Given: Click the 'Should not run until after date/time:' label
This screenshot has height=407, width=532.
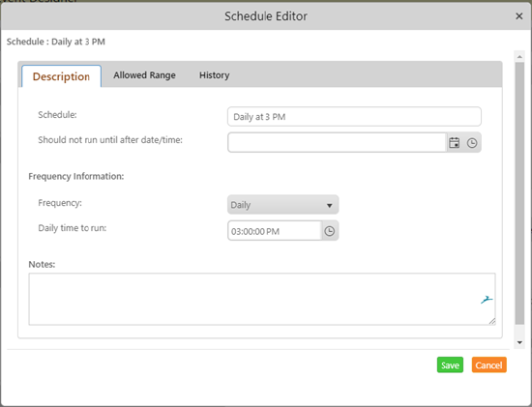Looking at the screenshot, I should (110, 140).
